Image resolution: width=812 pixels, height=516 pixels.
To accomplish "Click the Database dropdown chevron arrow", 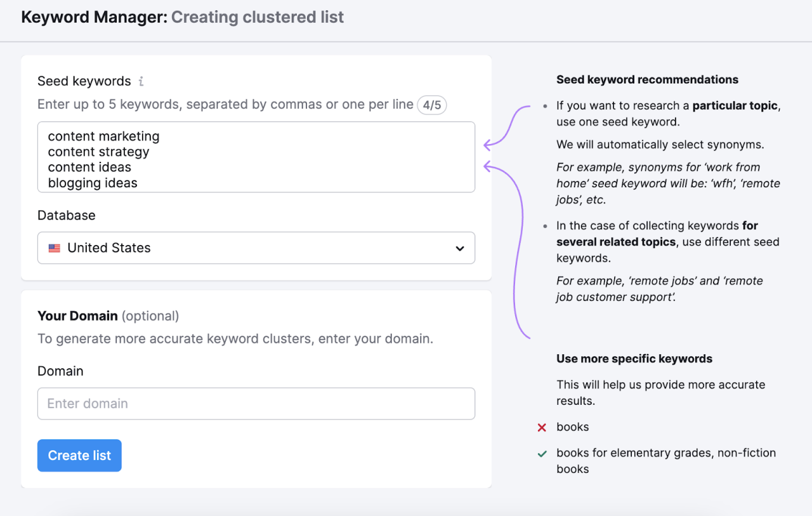I will click(x=459, y=248).
